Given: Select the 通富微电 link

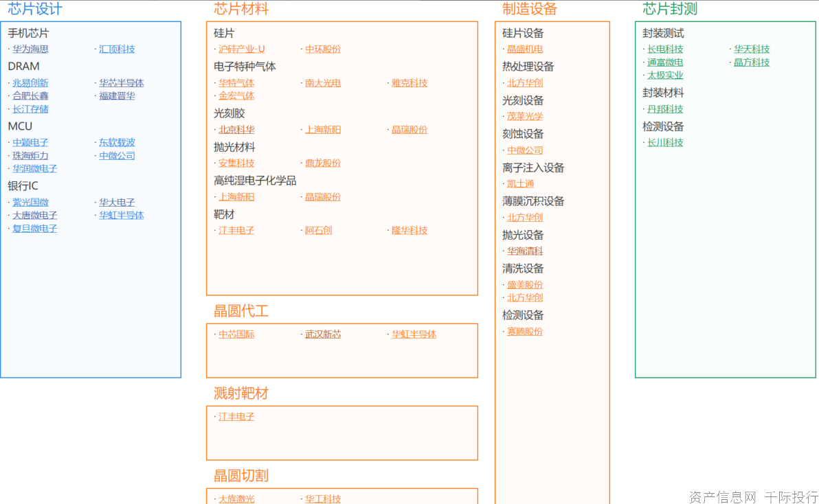Looking at the screenshot, I should [x=665, y=62].
